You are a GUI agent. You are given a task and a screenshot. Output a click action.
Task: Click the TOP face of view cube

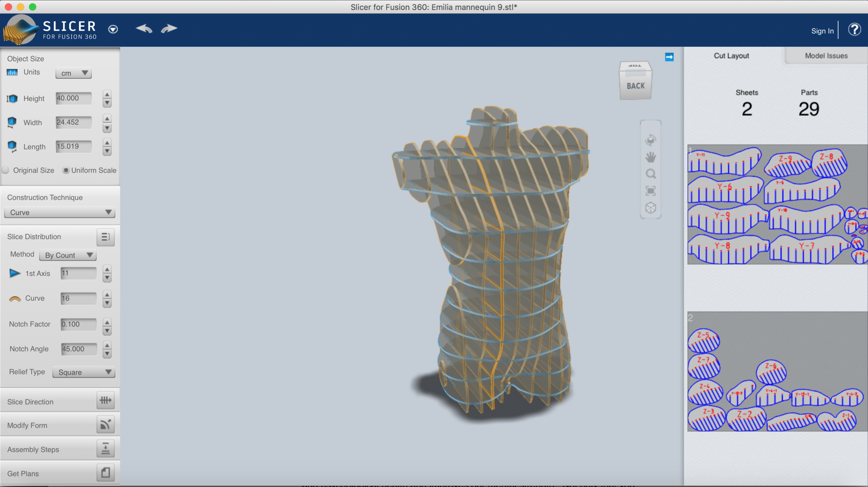point(635,66)
